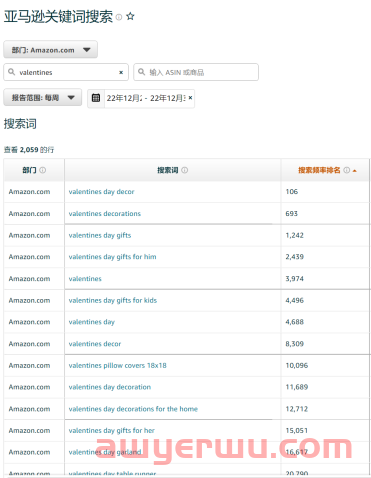Click the rank value 10,096
Image resolution: width=371 pixels, height=478 pixels.
(x=297, y=365)
